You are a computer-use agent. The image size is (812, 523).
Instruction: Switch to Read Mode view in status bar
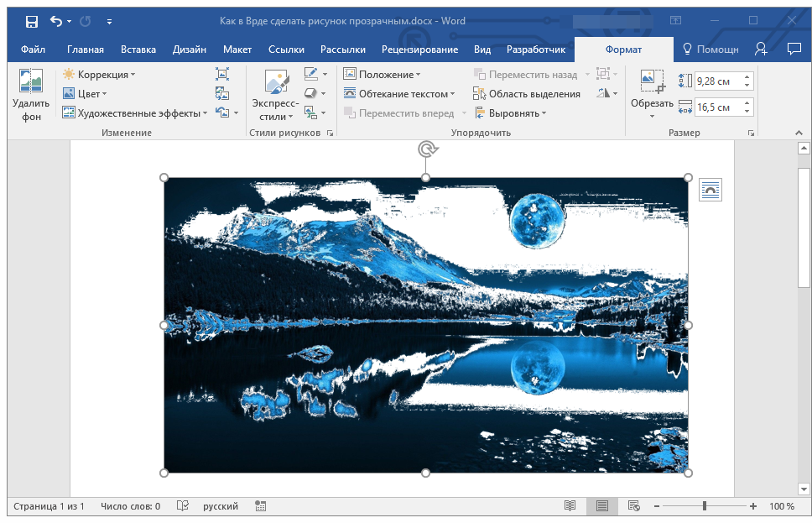pos(570,506)
